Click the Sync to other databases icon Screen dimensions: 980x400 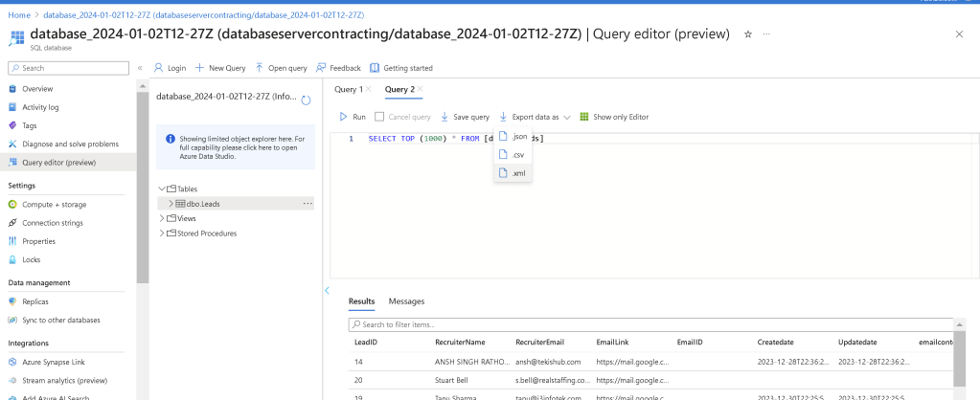coord(12,321)
